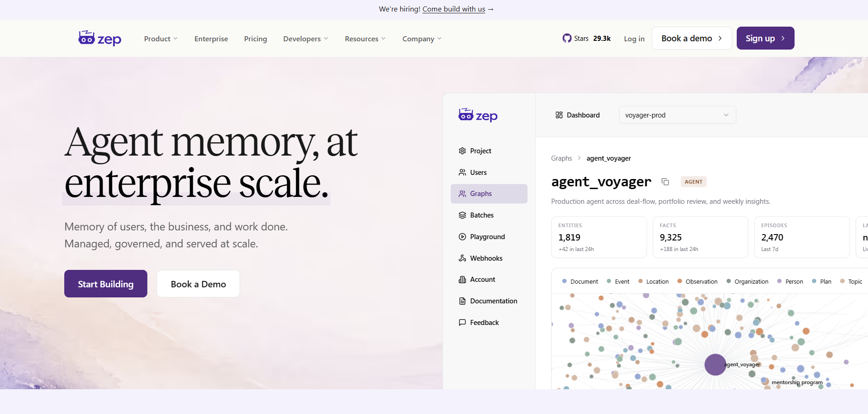Select Feedback in dashboard sidebar
The width and height of the screenshot is (868, 414).
(x=489, y=323)
